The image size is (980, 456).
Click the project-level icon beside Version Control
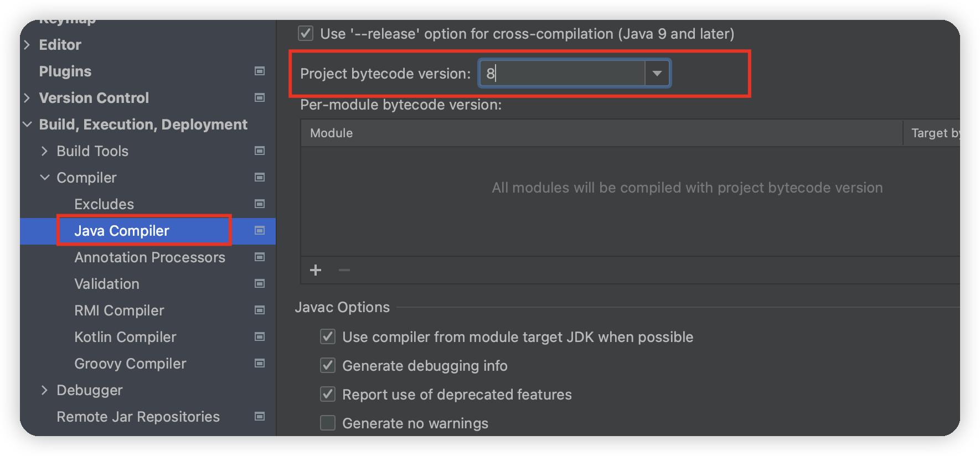(259, 97)
